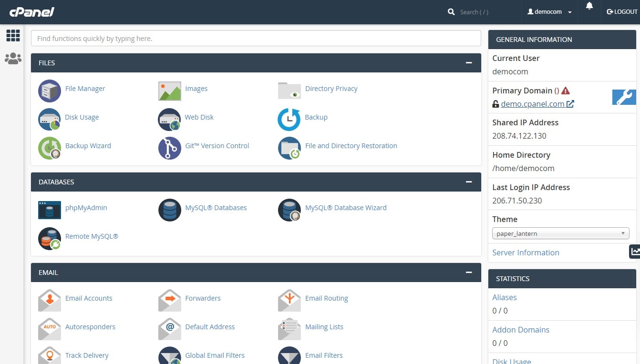Click the cPanel logo
This screenshot has height=364, width=640.
[x=32, y=11]
